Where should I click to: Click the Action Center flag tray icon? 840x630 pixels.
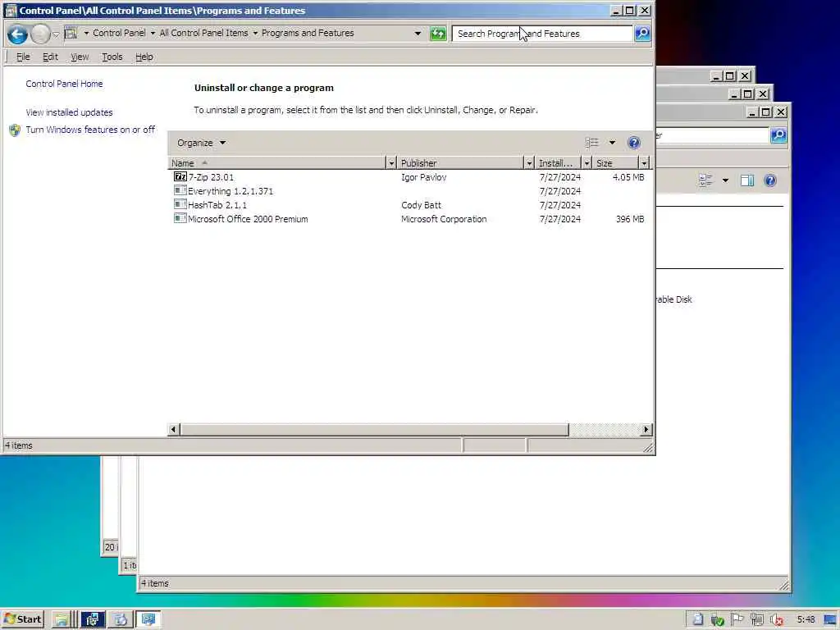[x=737, y=620]
